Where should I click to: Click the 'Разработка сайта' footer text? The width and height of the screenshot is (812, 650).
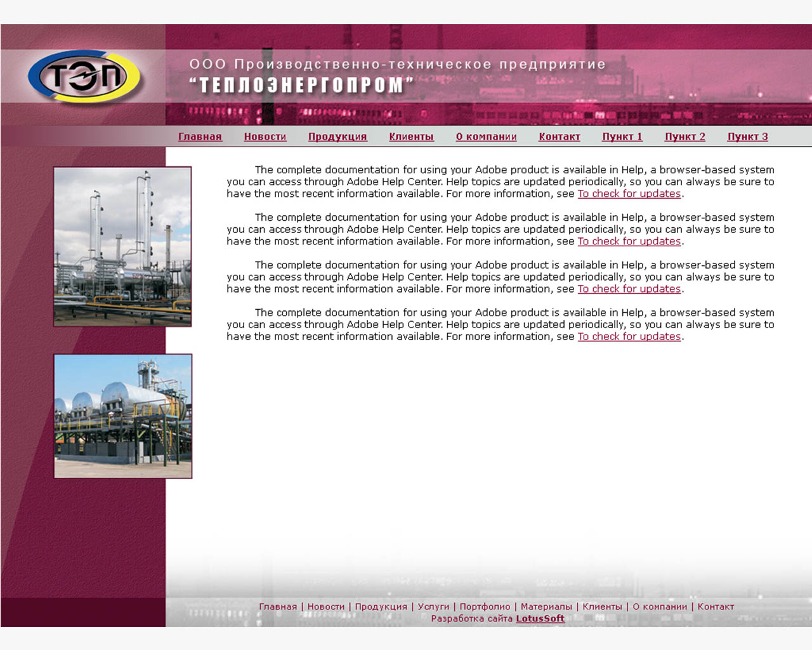click(x=471, y=618)
